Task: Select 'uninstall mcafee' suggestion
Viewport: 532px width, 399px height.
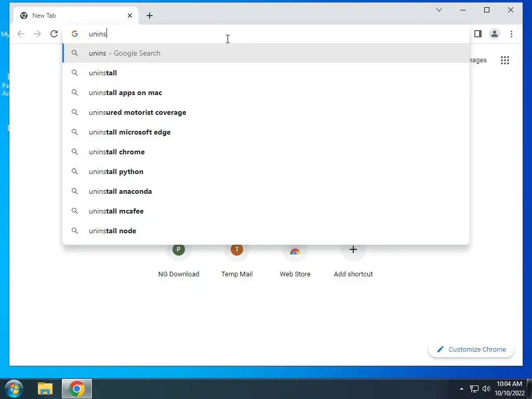Action: click(267, 211)
